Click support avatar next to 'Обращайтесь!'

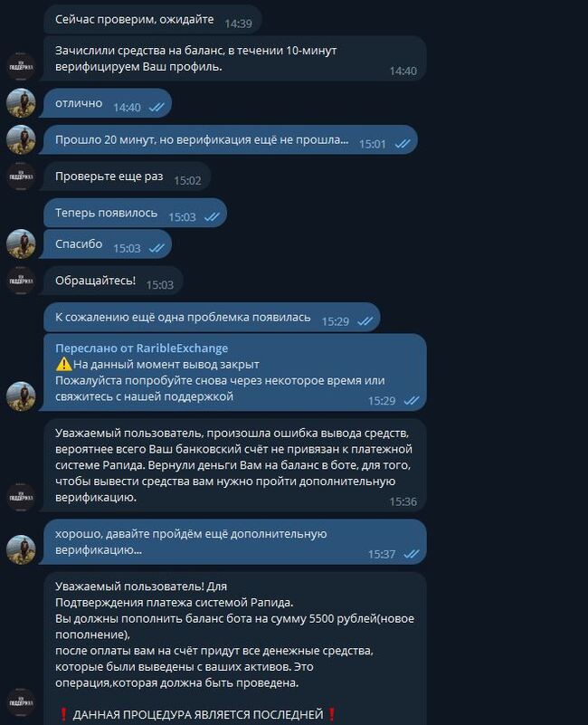point(21,281)
